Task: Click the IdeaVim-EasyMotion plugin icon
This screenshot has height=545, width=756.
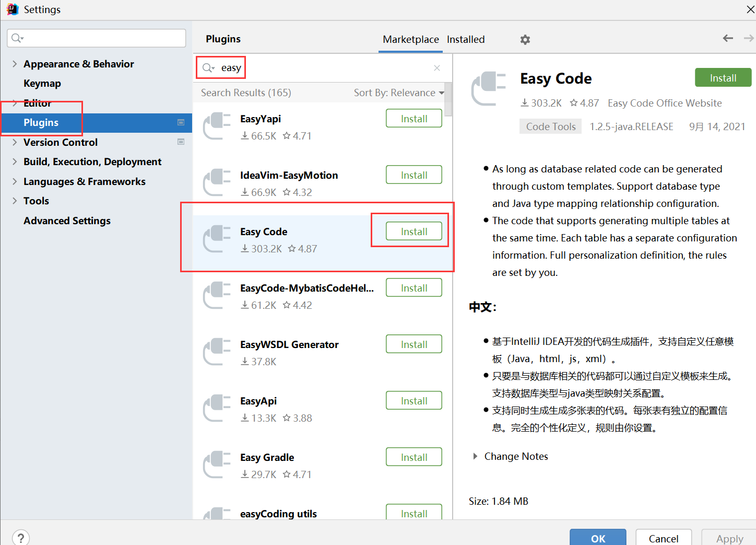Action: (217, 182)
